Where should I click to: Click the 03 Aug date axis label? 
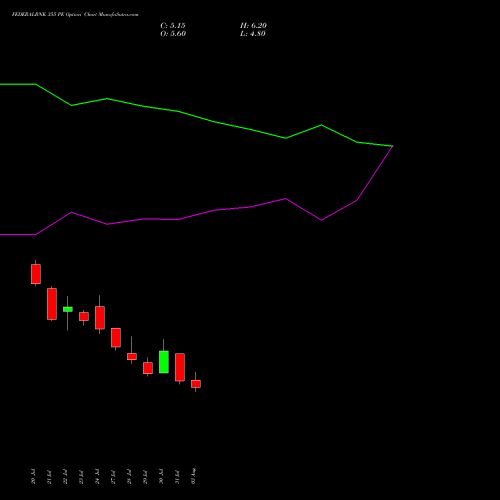pos(193,476)
